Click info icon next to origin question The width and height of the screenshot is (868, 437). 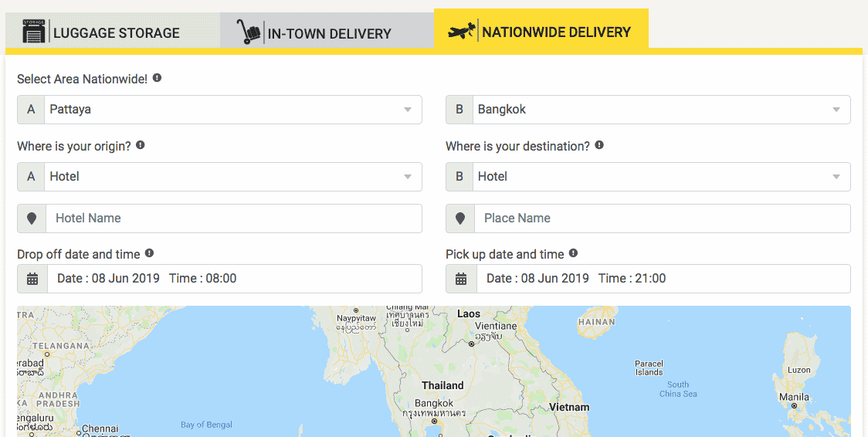141,145
